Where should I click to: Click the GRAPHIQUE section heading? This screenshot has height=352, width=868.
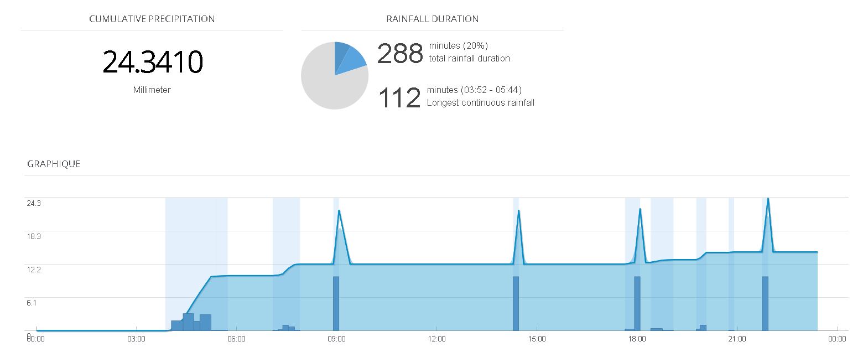(54, 164)
